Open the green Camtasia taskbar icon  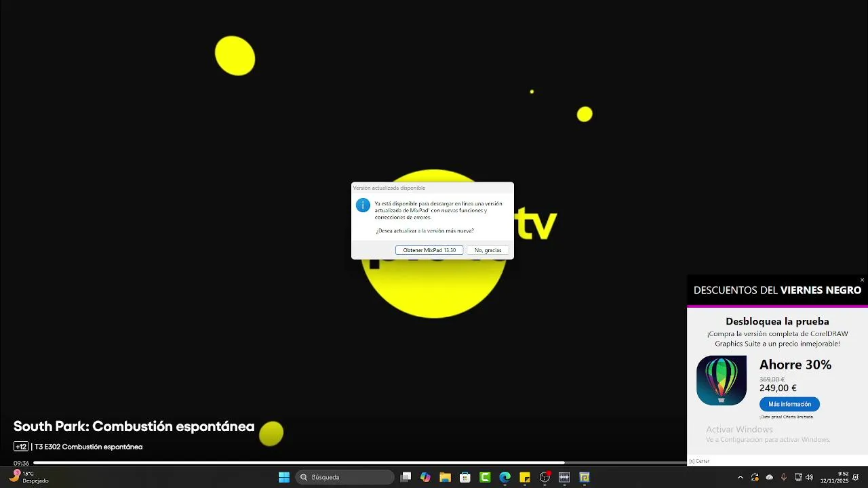[x=485, y=477]
